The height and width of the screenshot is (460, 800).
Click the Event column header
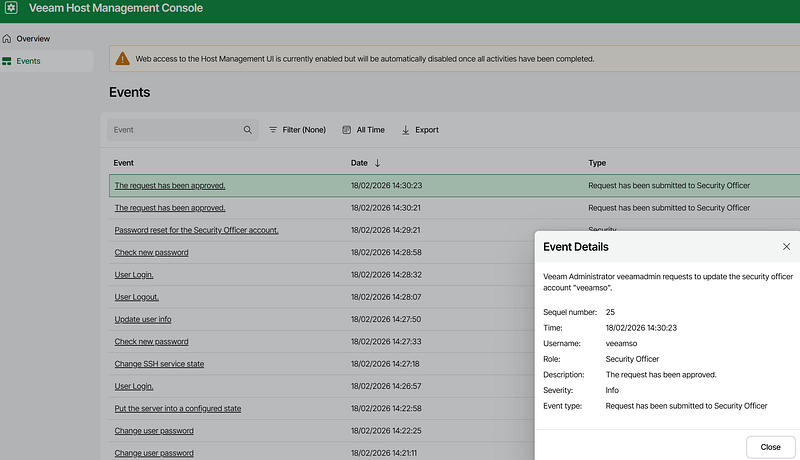tap(124, 162)
